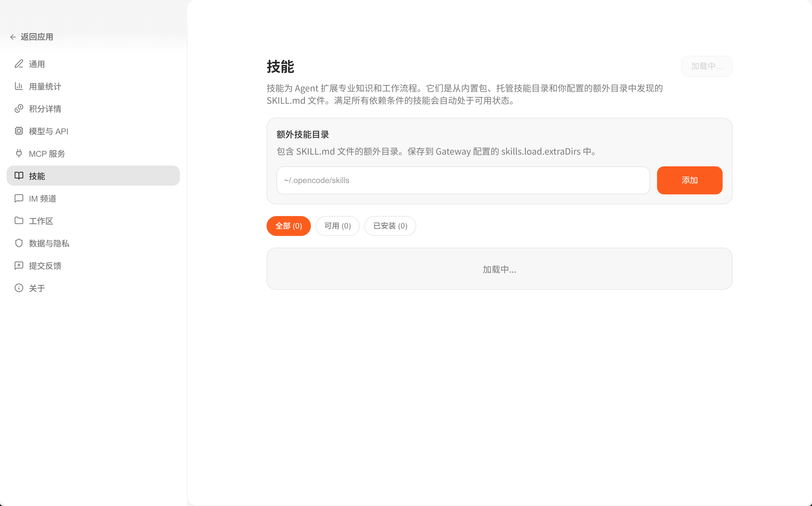This screenshot has width=812, height=506.
Task: Click the folder icon for 工作区
Action: (19, 221)
